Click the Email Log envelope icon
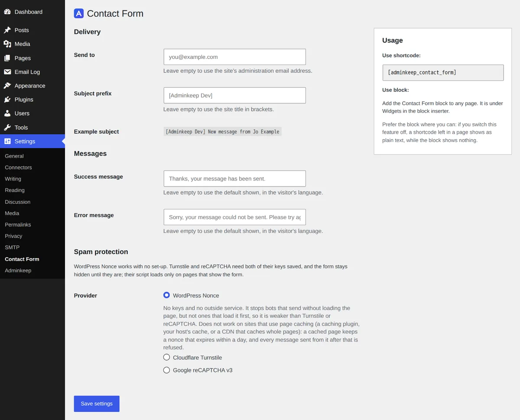The height and width of the screenshot is (420, 520). click(x=7, y=72)
